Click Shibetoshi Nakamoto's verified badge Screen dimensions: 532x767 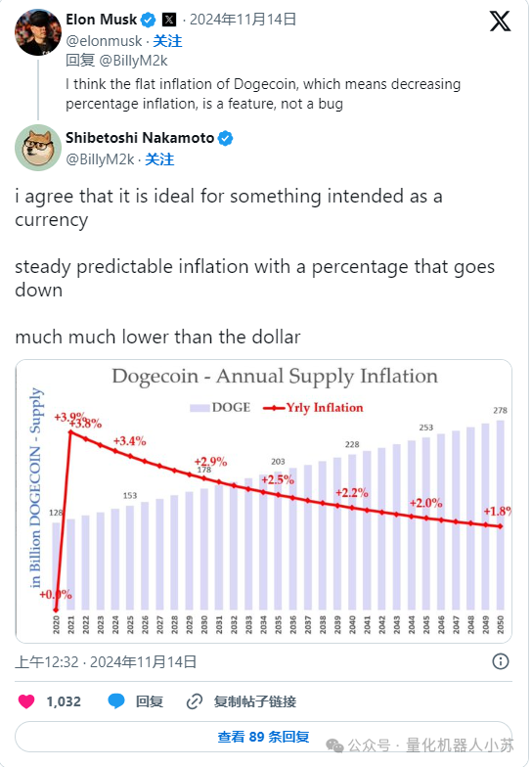click(x=225, y=139)
